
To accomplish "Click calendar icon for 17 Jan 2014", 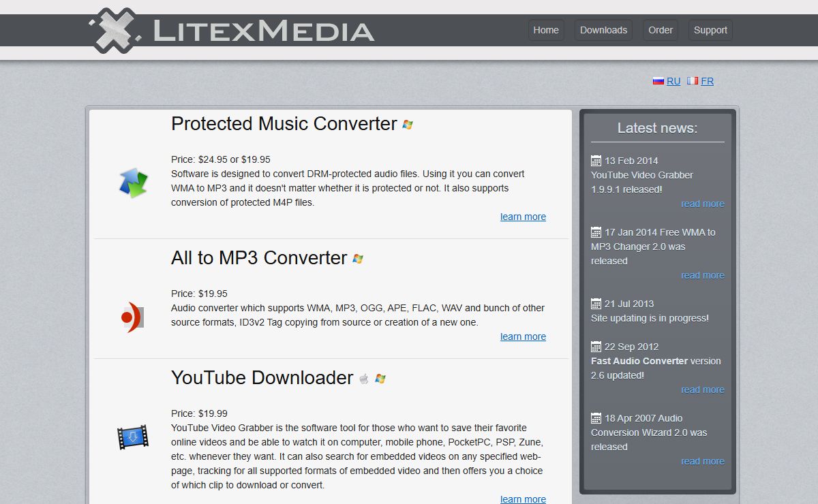I will tap(596, 232).
